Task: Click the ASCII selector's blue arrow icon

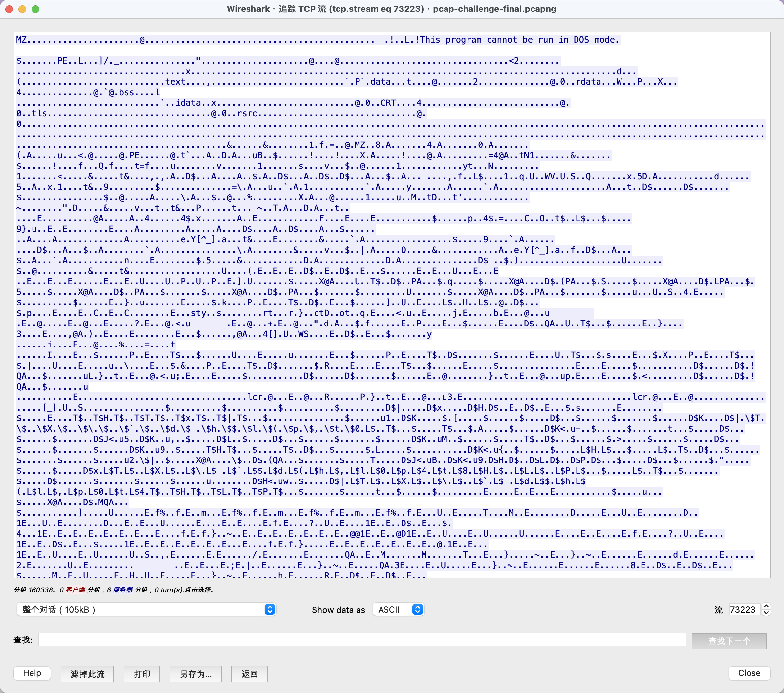Action: 417,609
